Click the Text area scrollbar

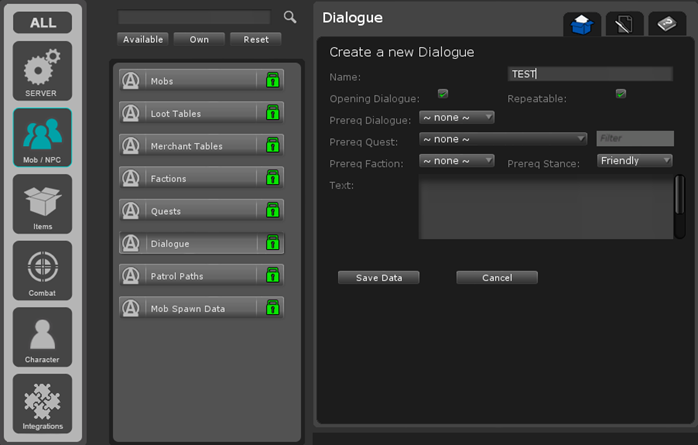pyautogui.click(x=679, y=205)
